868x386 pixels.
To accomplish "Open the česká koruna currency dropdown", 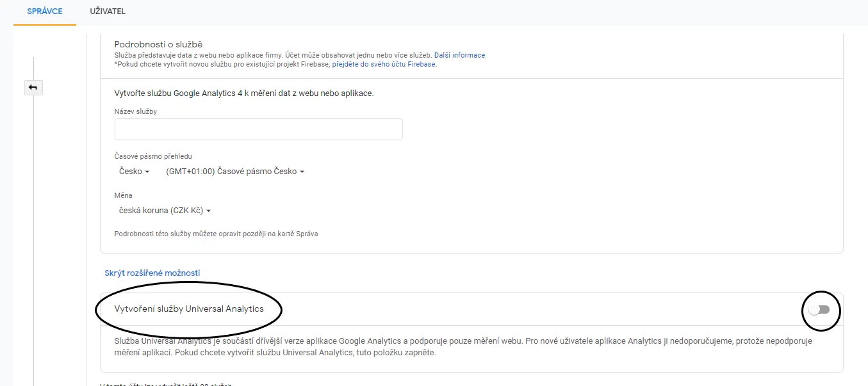I will 165,211.
